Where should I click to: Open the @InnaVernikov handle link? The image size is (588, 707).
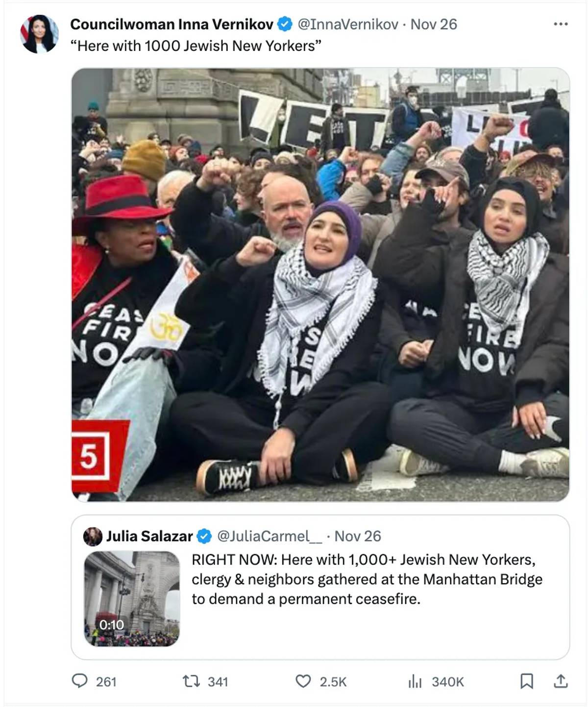(x=348, y=24)
